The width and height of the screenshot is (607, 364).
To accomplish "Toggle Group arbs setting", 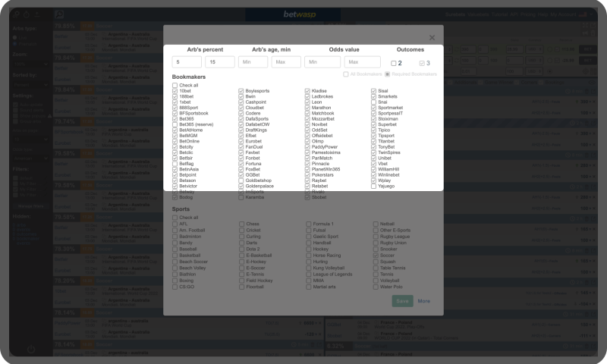I will click(15, 121).
